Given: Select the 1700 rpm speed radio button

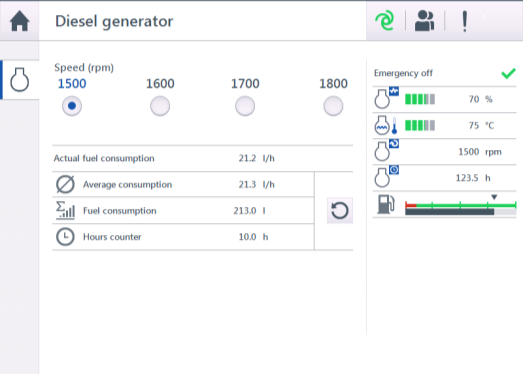Looking at the screenshot, I should pos(245,106).
